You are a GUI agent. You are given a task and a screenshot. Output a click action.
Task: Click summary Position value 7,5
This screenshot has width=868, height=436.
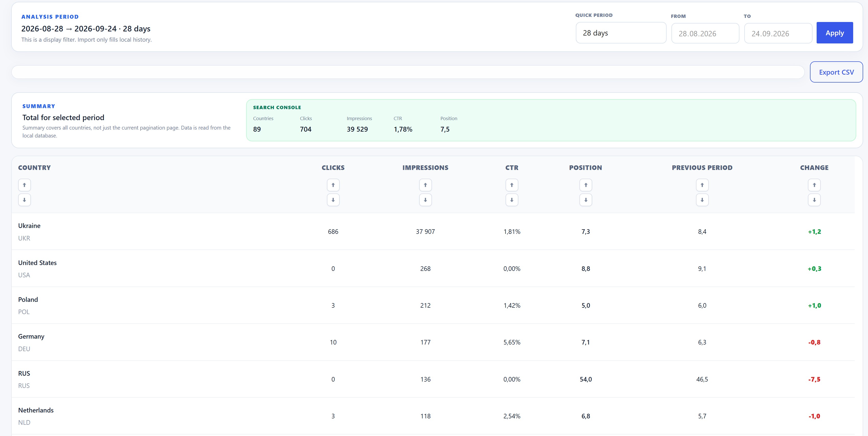[445, 129]
